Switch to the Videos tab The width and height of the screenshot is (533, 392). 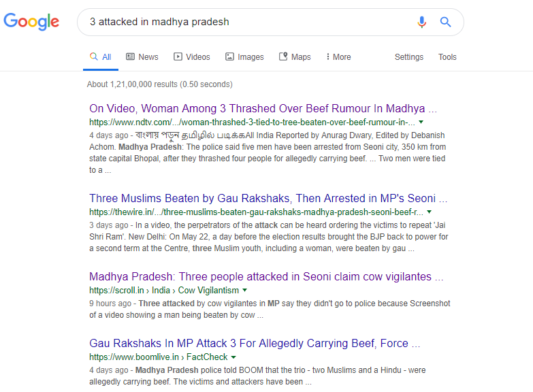[192, 56]
